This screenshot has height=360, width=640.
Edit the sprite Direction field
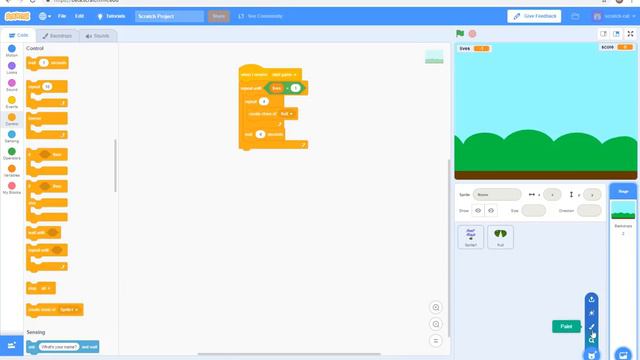(589, 211)
